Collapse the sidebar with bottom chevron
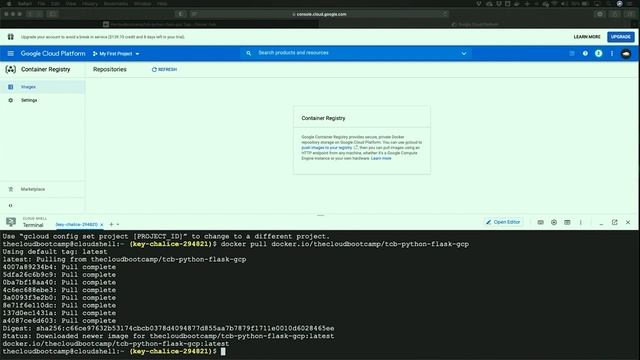The width and height of the screenshot is (640, 360). 11,206
